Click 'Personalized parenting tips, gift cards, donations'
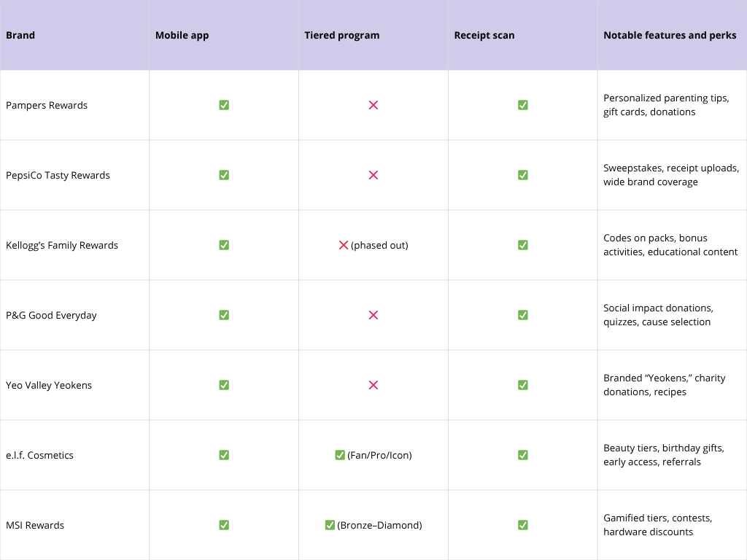 pos(666,105)
